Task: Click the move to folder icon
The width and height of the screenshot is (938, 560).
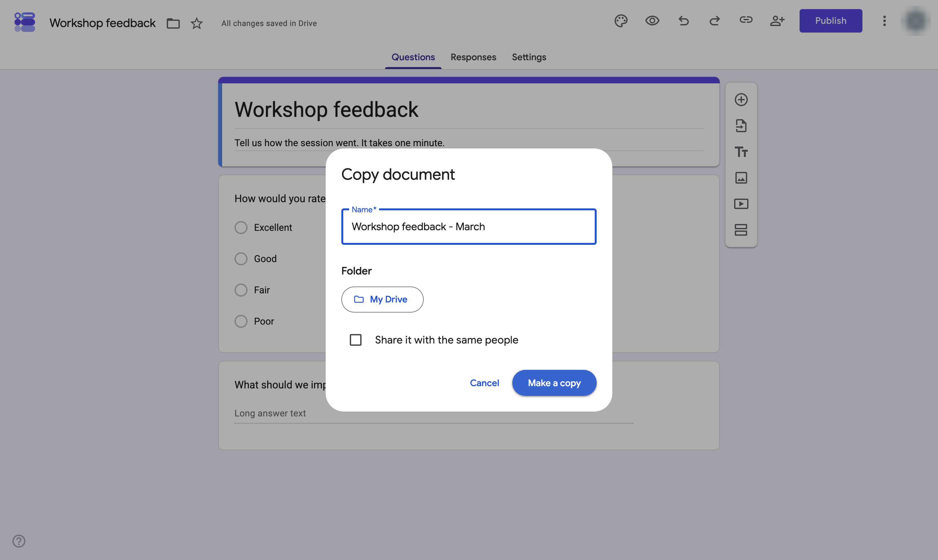Action: pos(173,23)
